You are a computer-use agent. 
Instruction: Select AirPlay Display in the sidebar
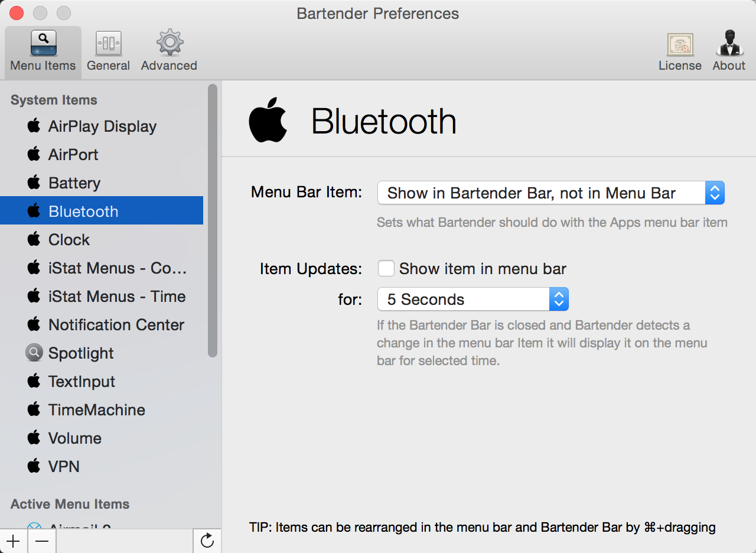point(102,126)
